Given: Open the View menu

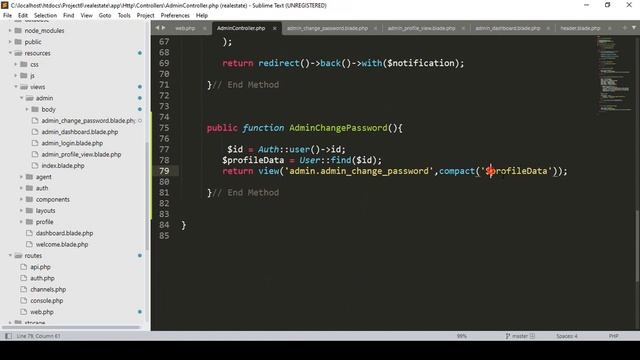Looking at the screenshot, I should (x=87, y=15).
